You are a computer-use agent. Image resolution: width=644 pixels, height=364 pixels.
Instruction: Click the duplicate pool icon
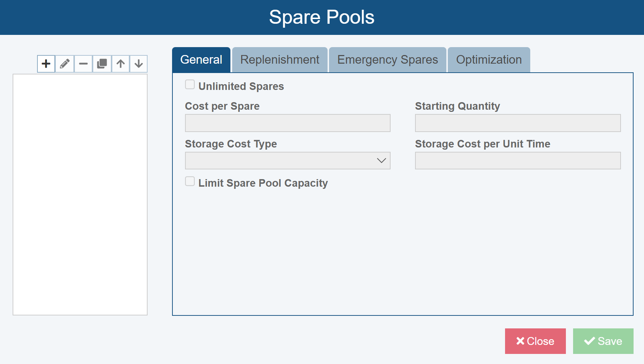point(102,64)
